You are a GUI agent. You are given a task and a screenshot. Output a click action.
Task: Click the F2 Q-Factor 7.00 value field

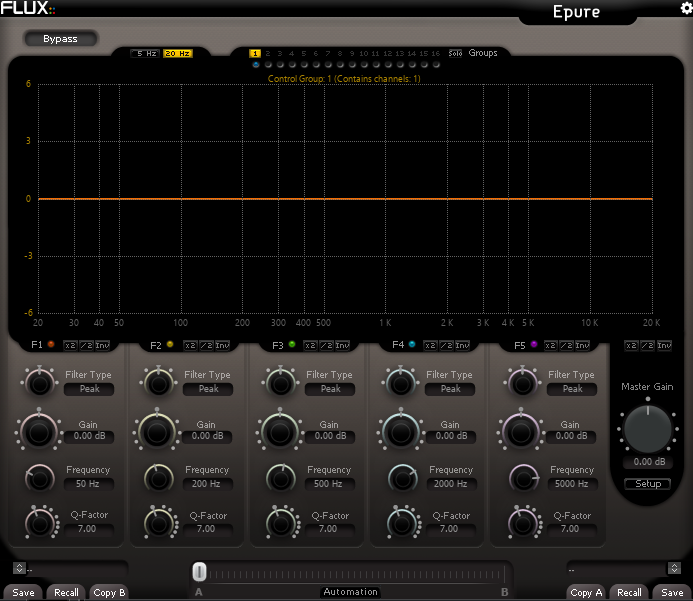click(207, 529)
